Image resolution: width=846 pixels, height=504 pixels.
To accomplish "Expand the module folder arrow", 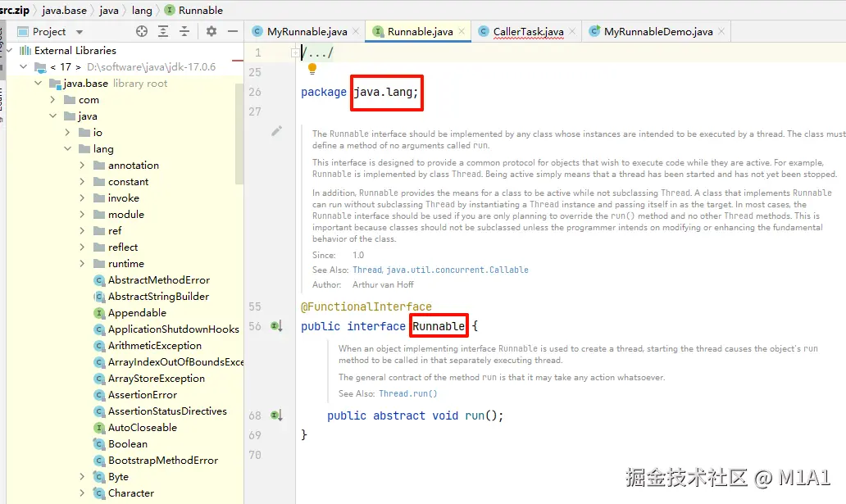I will coord(82,214).
